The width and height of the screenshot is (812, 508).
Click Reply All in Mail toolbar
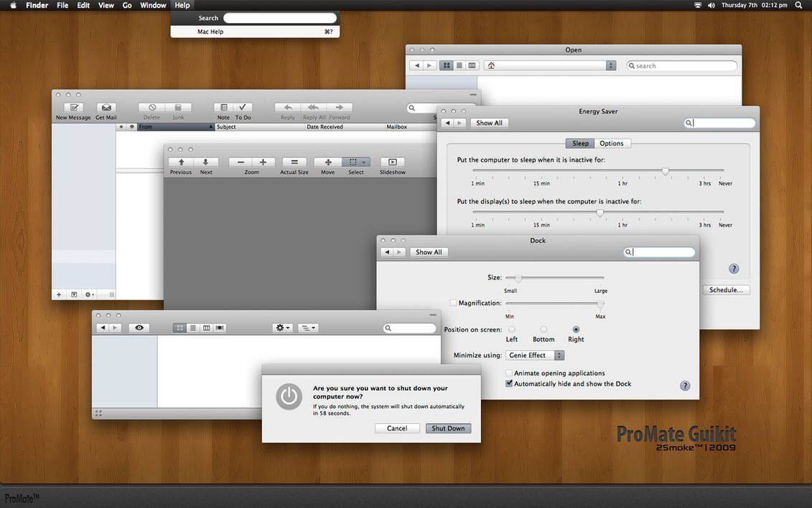click(313, 107)
